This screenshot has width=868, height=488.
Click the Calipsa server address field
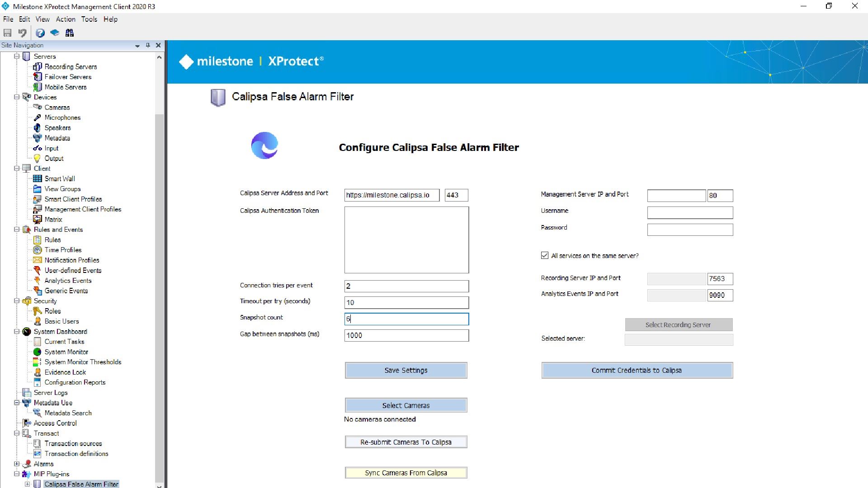pos(392,195)
